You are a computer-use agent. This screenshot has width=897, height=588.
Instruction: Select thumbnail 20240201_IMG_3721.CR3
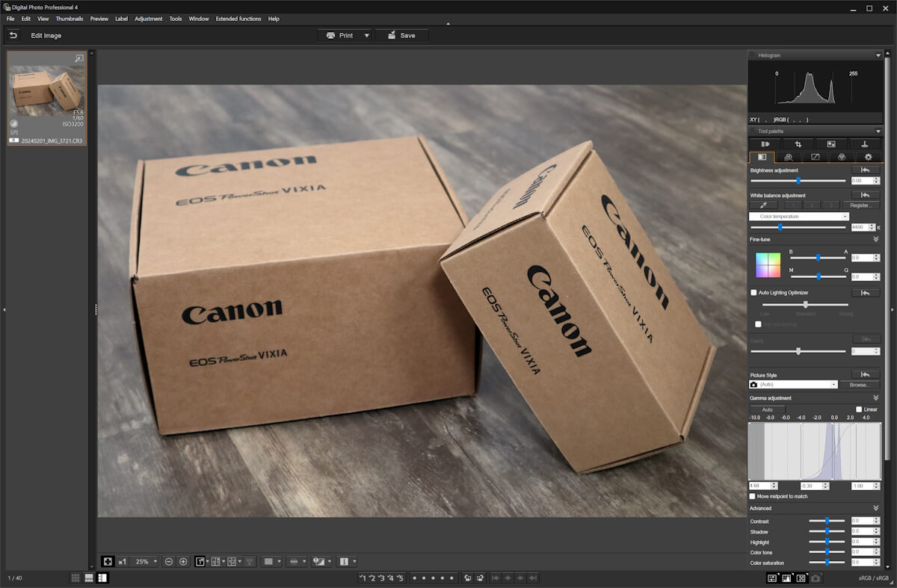(x=47, y=98)
